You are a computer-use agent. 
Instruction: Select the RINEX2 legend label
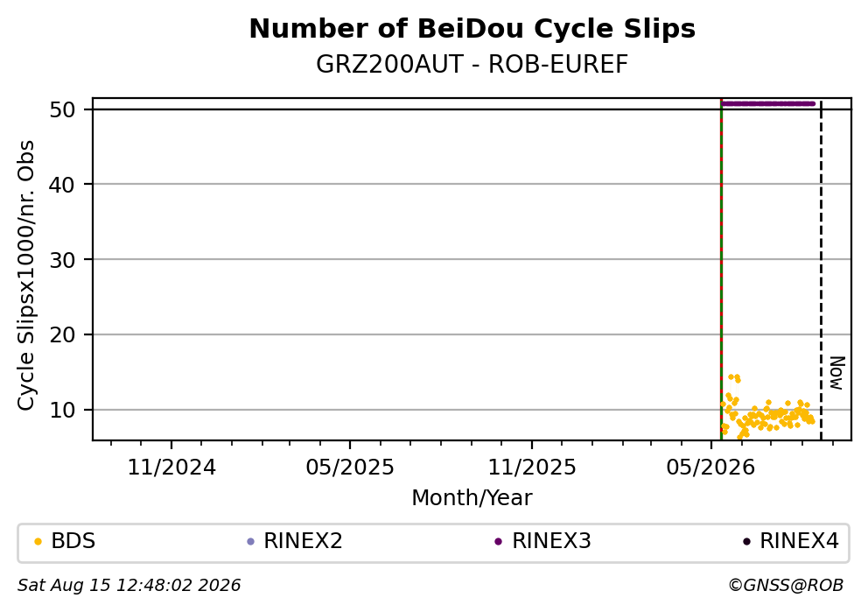point(303,541)
